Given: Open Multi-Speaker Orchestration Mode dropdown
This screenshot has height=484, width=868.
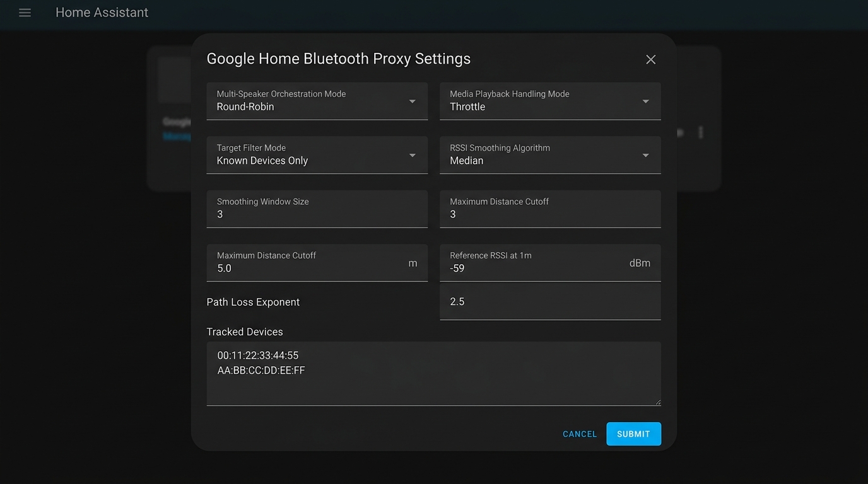Looking at the screenshot, I should coord(317,101).
